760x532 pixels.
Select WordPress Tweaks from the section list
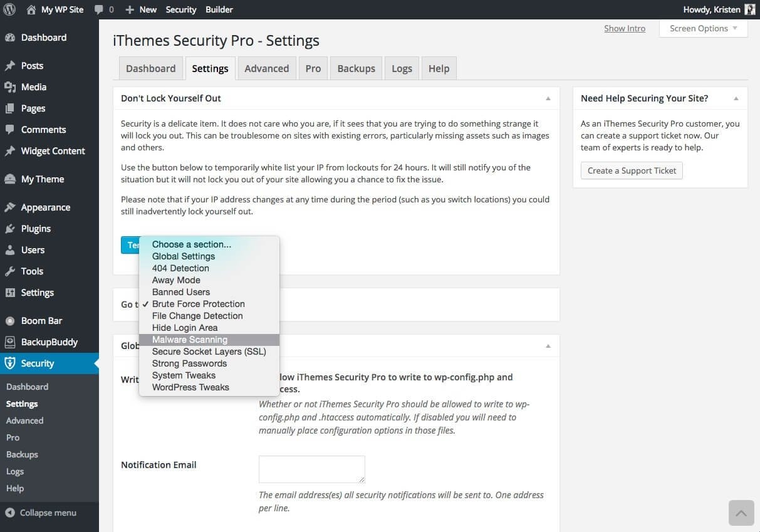point(209,387)
